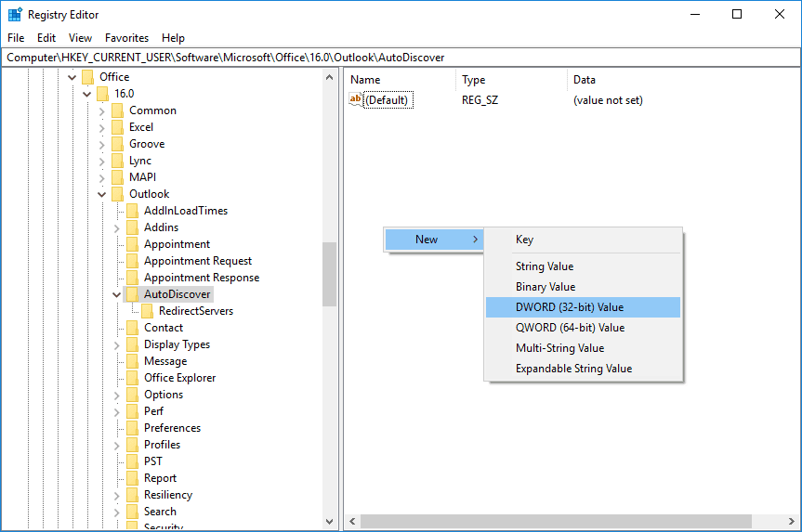This screenshot has height=532, width=802.
Task: Choose DWORD (32-bit) Value from submenu
Action: coord(570,307)
